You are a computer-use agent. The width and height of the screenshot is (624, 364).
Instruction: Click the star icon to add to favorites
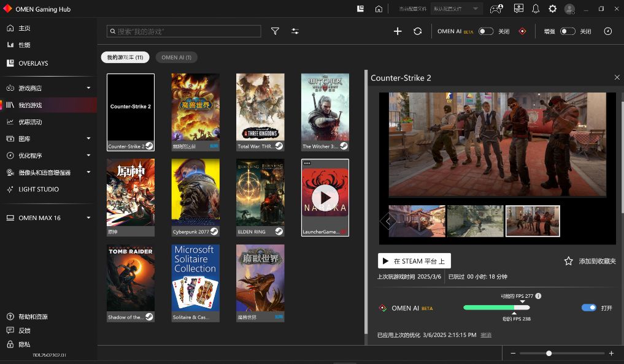tap(568, 261)
